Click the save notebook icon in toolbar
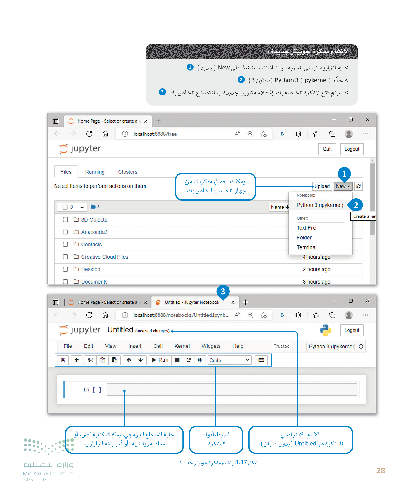The height and width of the screenshot is (504, 420). (63, 360)
